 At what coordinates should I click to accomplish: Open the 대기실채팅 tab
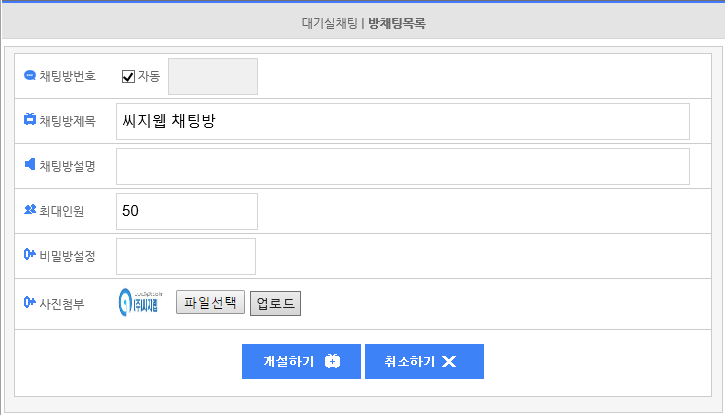330,23
